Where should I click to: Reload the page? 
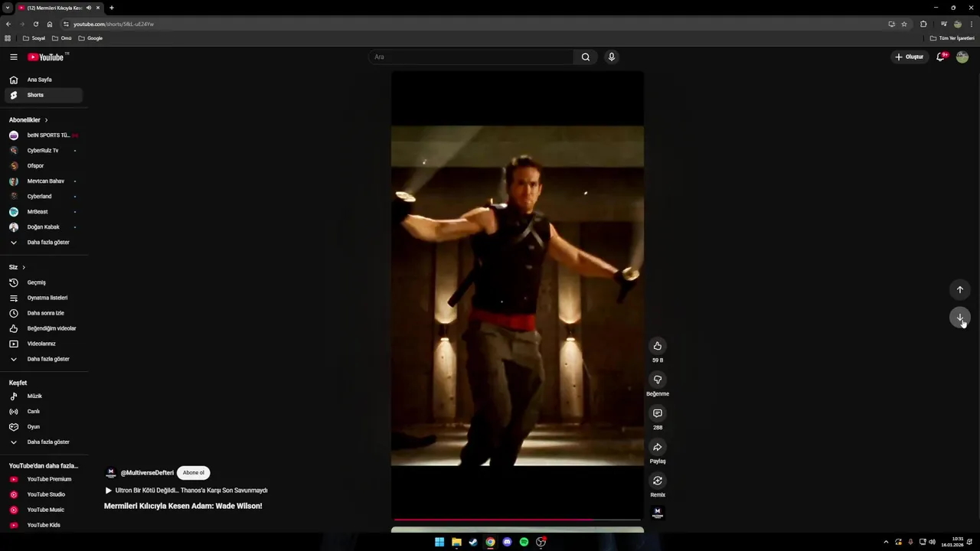click(35, 24)
